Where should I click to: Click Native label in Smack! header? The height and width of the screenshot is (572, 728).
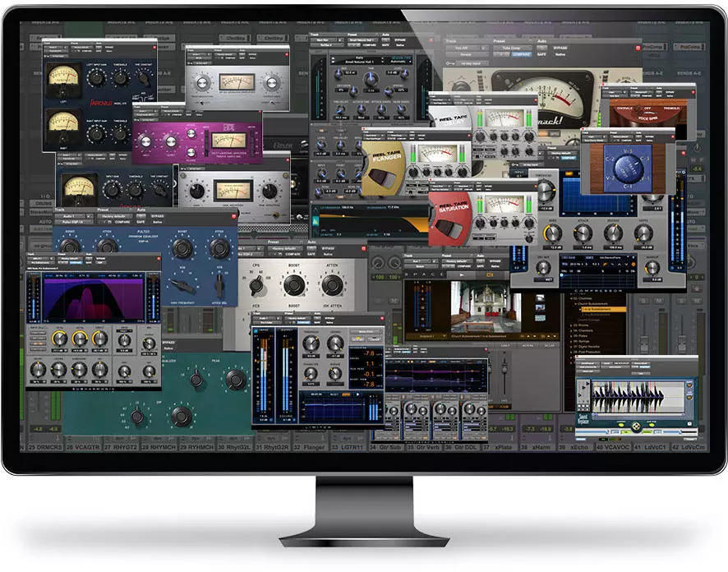pos(560,54)
